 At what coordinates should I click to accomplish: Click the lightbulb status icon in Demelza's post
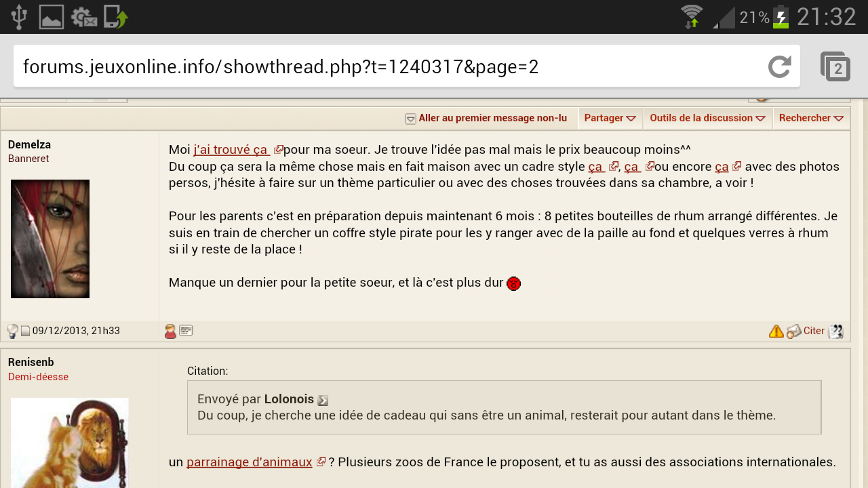pos(12,331)
